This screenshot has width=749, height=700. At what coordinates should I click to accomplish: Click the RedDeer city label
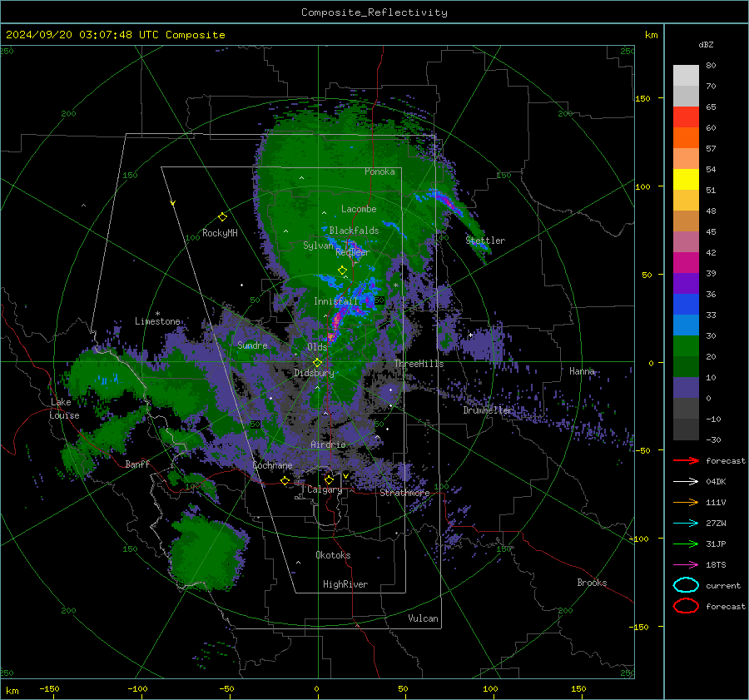(x=353, y=252)
